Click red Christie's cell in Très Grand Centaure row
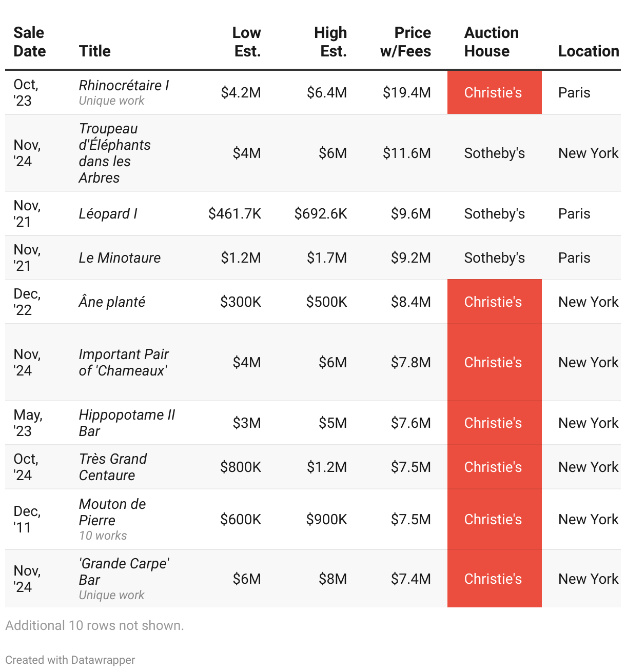 pos(493,467)
